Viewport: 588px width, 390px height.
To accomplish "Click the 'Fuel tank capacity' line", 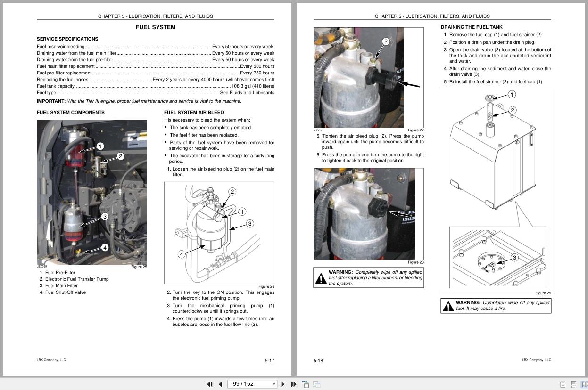I will coord(156,86).
